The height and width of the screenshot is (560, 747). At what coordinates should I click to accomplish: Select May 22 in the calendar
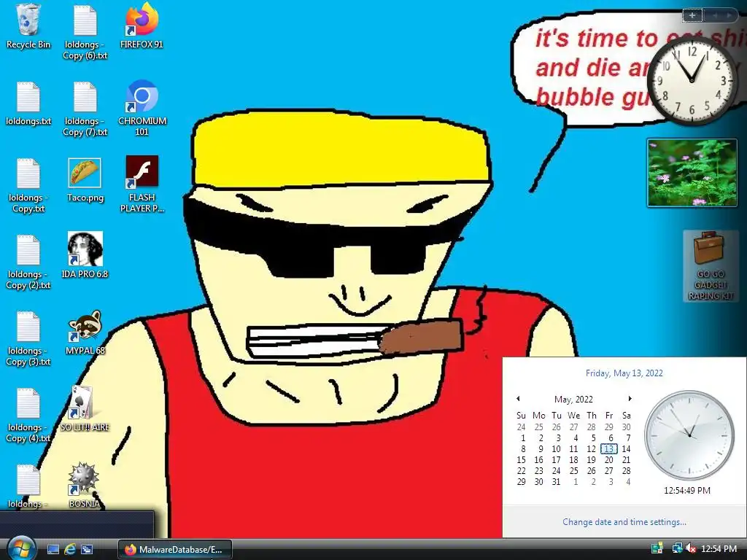(521, 470)
